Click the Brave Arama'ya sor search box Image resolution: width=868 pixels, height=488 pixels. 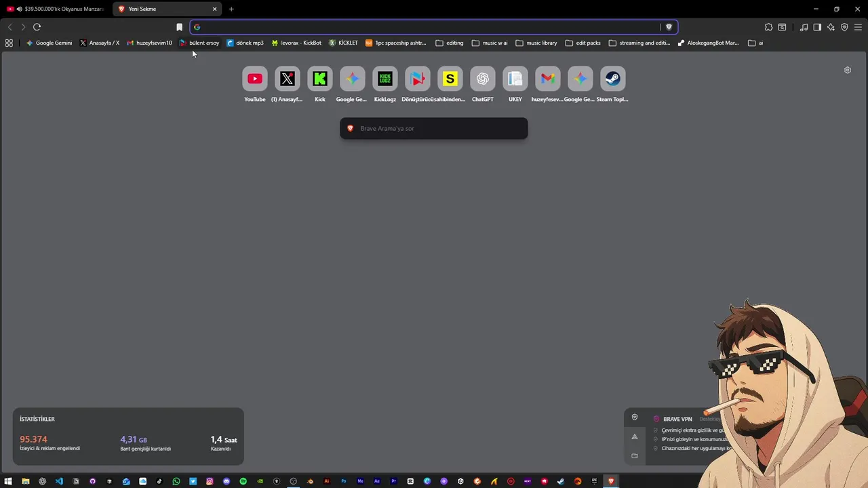(434, 128)
